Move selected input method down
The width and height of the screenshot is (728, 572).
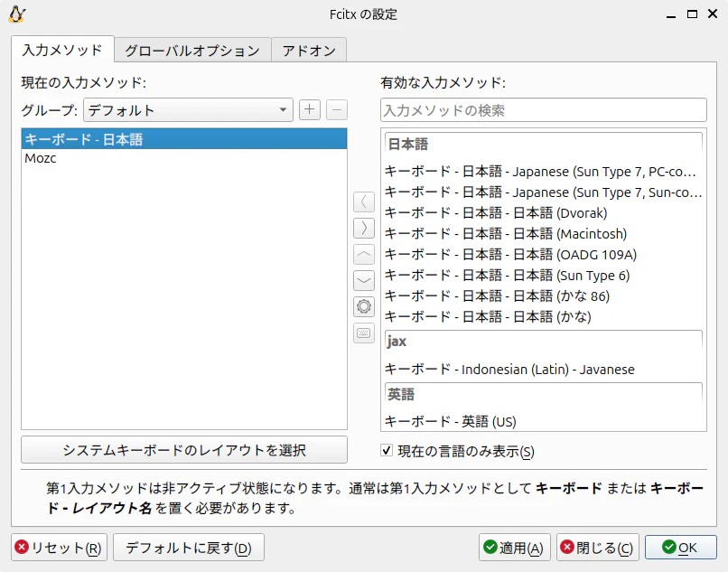(363, 281)
